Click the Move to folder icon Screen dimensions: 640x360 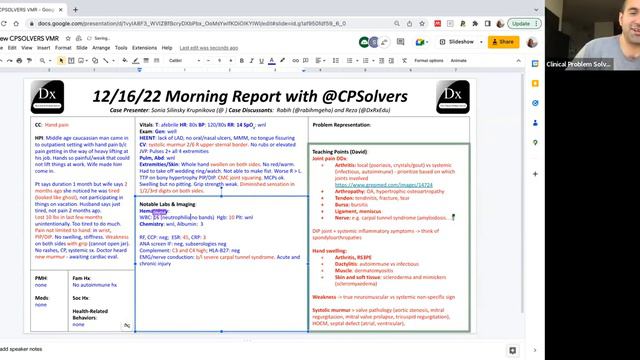[79, 38]
